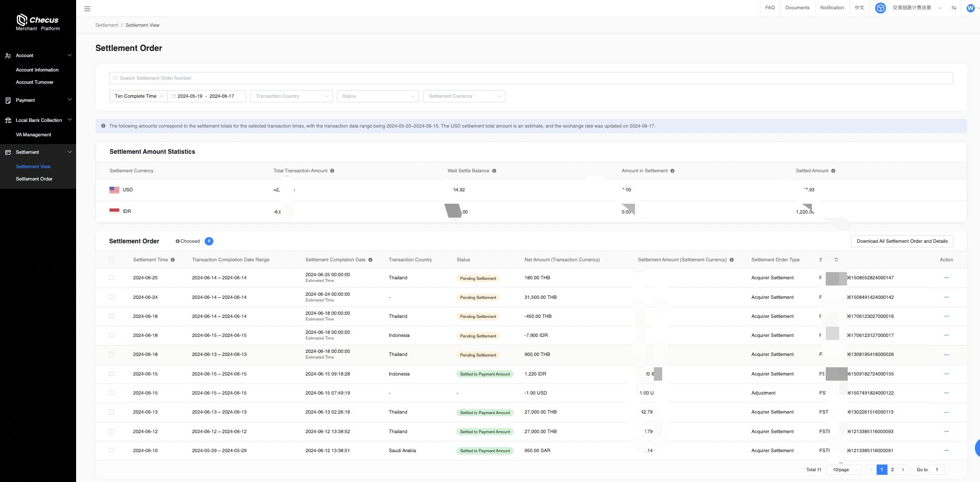The height and width of the screenshot is (482, 980).
Task: Click the hamburger menu collapse icon
Action: (x=87, y=9)
